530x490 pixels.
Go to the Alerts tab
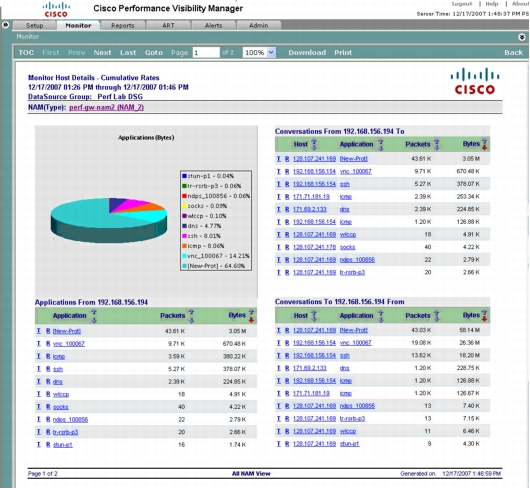213,26
